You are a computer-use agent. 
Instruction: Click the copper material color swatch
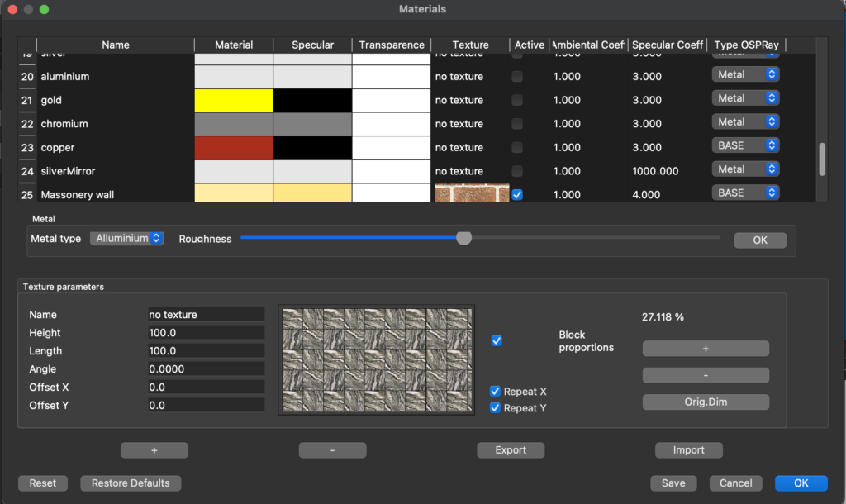(x=234, y=148)
